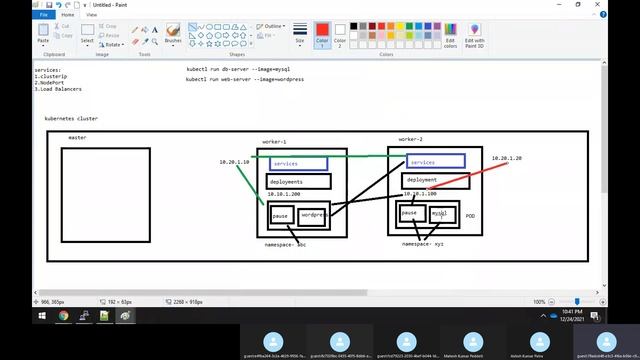640x360 pixels.
Task: Click the Brushes icon
Action: [x=173, y=30]
